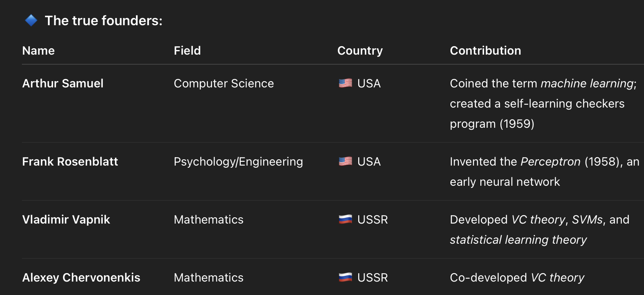
Task: Click the blue diamond icon beside heading
Action: (31, 20)
